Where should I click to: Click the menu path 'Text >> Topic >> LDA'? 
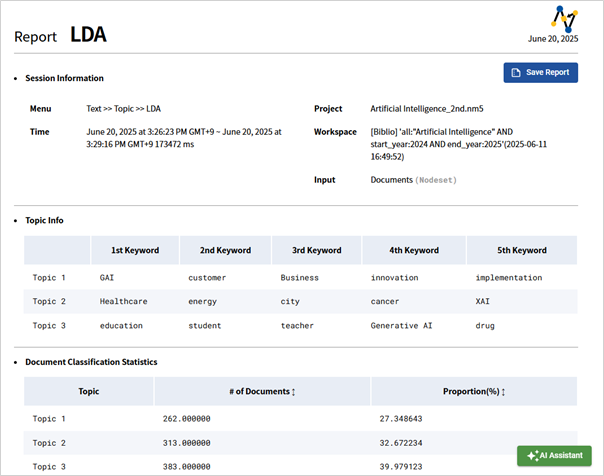tap(123, 109)
